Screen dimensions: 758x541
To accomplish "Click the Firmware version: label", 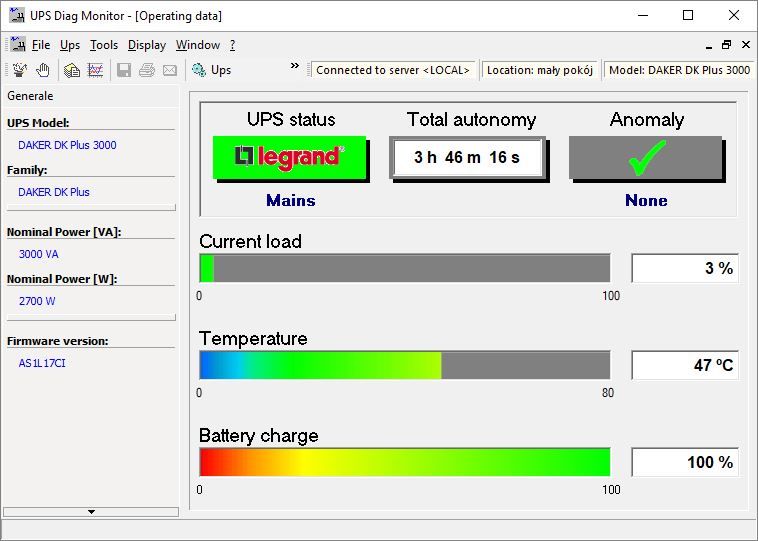I will click(58, 341).
